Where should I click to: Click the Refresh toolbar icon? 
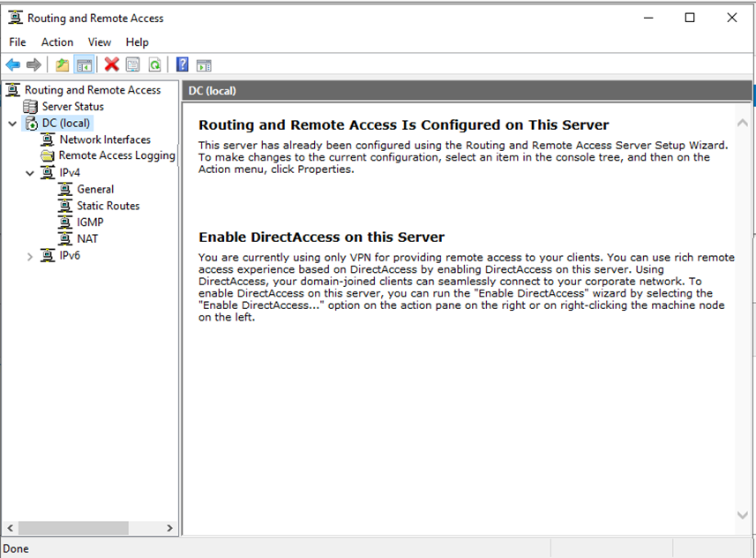coord(154,64)
